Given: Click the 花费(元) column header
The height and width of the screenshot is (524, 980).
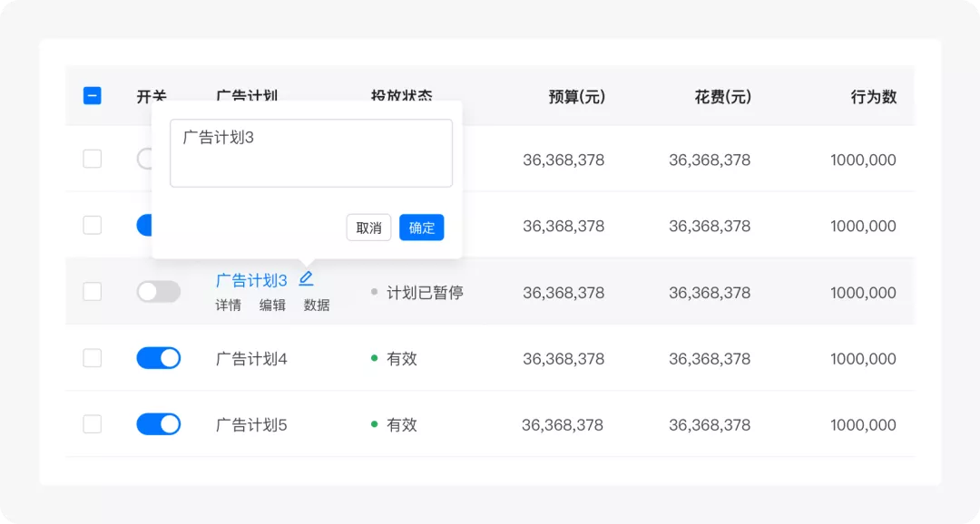Looking at the screenshot, I should pos(722,97).
